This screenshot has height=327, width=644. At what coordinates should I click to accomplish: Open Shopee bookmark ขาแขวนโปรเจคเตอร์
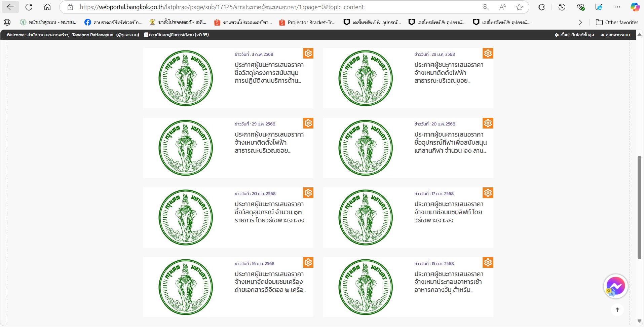(x=243, y=22)
